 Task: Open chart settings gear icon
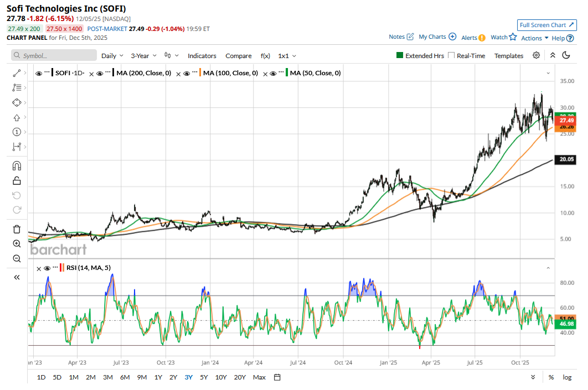coord(536,55)
